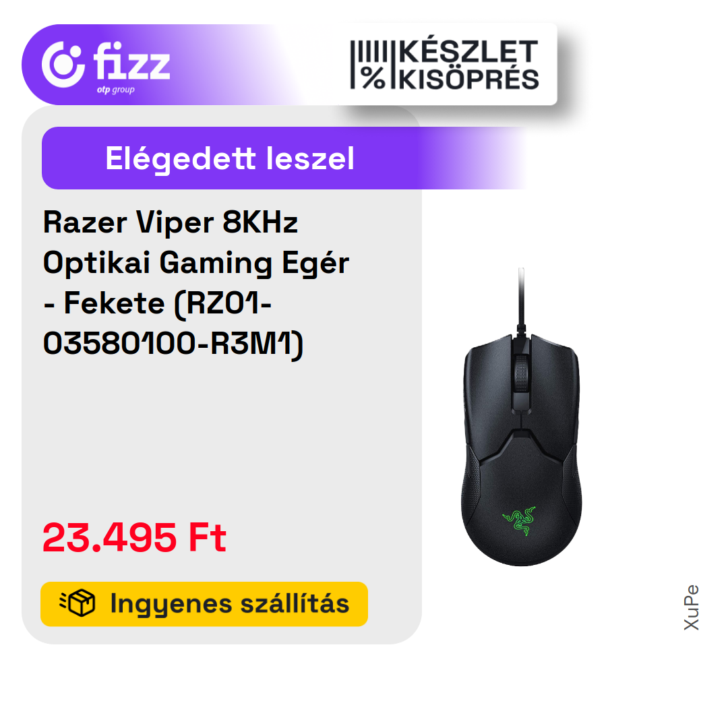Click the green Razer snake logo
The height and width of the screenshot is (728, 728).
point(520,521)
